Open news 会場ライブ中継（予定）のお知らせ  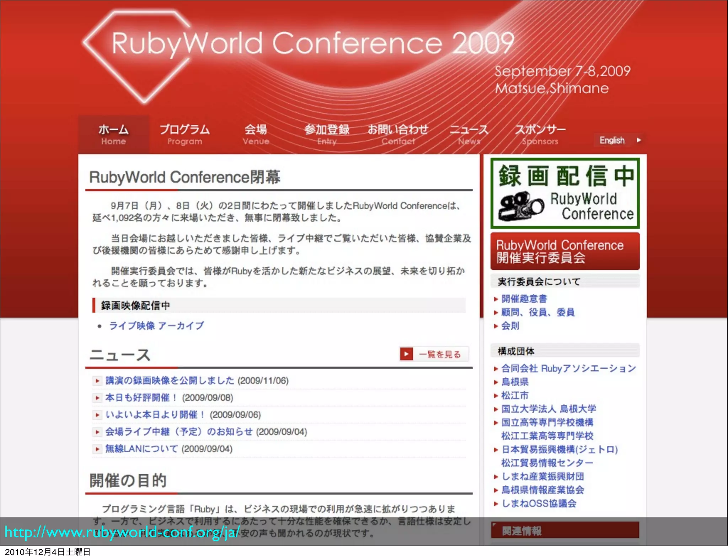coord(179,432)
